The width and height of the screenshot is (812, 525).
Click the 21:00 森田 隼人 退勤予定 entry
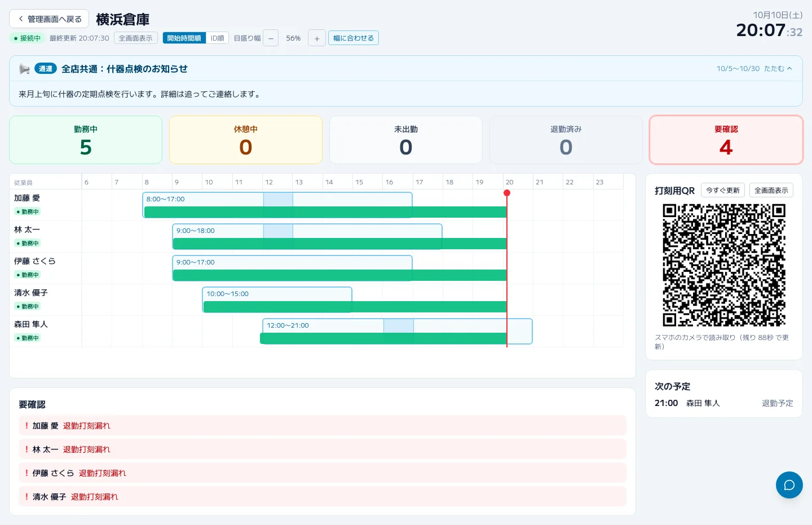tap(724, 403)
